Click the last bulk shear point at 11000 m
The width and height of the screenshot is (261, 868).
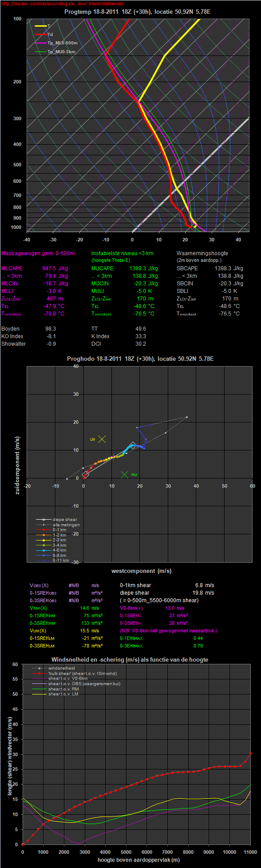(x=250, y=753)
